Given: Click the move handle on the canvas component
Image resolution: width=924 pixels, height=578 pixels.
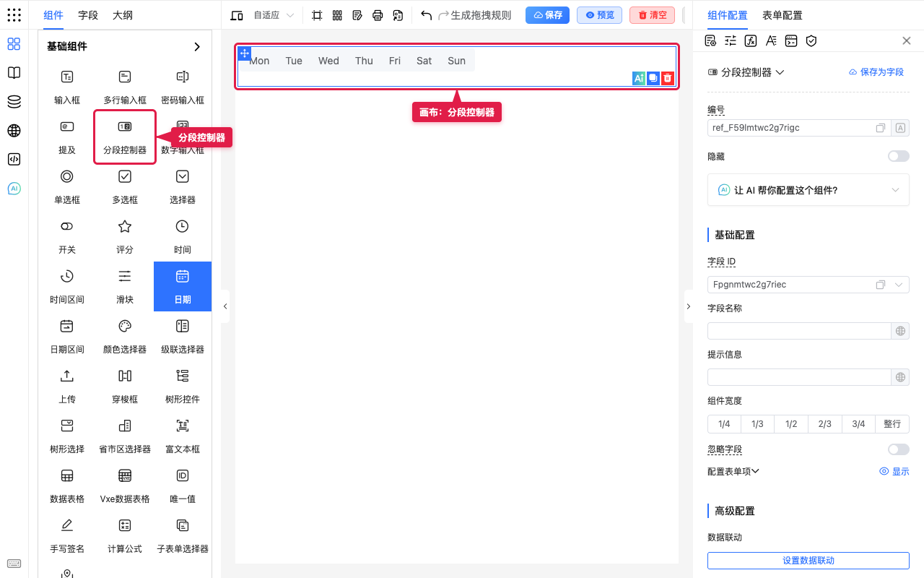Looking at the screenshot, I should [245, 53].
